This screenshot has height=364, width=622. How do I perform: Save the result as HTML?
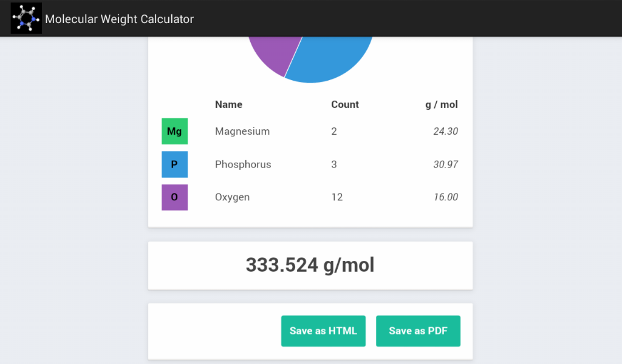pos(323,331)
